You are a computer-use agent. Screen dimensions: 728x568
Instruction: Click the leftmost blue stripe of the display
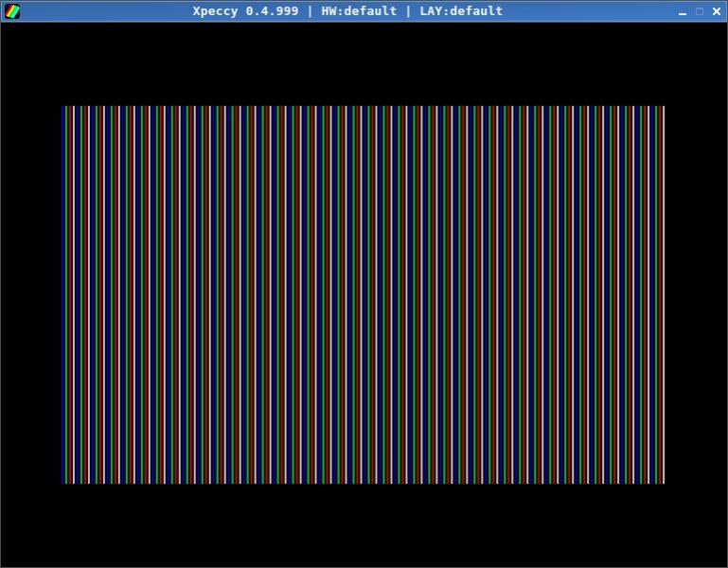pyautogui.click(x=63, y=294)
